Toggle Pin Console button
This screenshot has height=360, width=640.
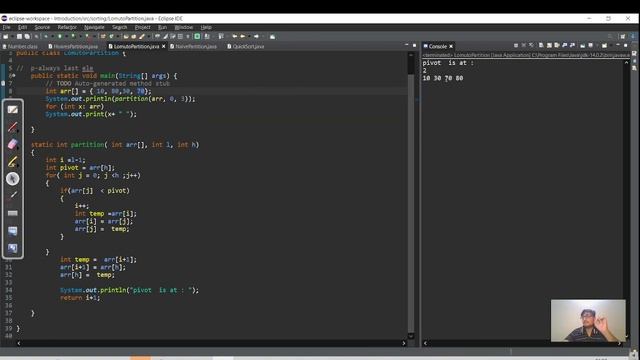click(x=582, y=45)
